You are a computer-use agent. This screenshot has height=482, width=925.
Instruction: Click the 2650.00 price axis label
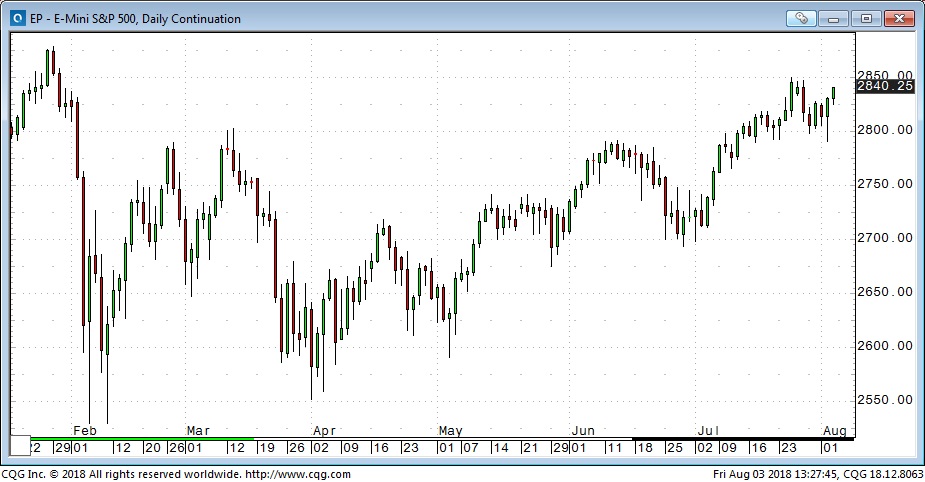(x=885, y=292)
